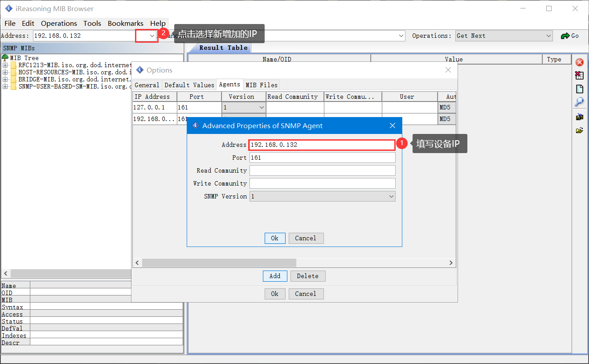Open the Tools menu
This screenshot has width=589, height=364.
point(92,23)
